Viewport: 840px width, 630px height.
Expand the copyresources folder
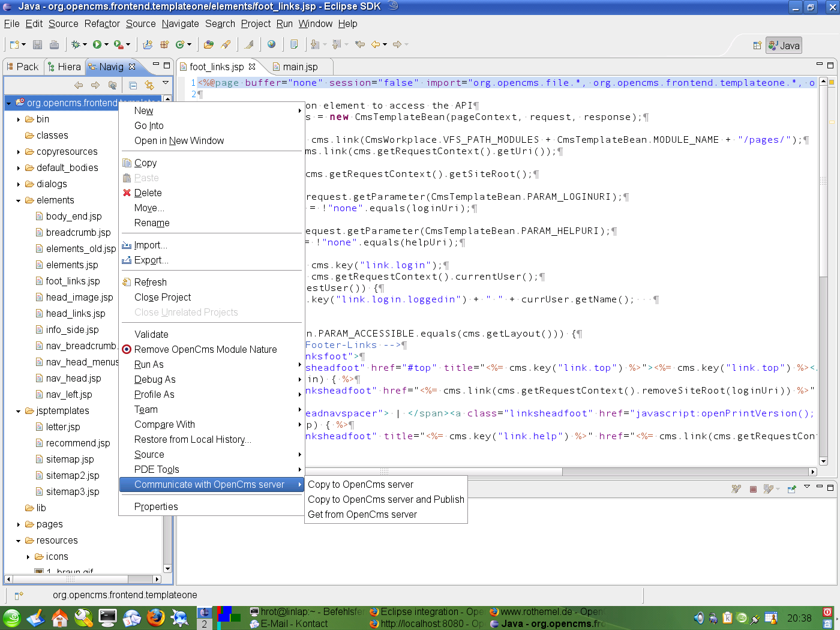[19, 152]
